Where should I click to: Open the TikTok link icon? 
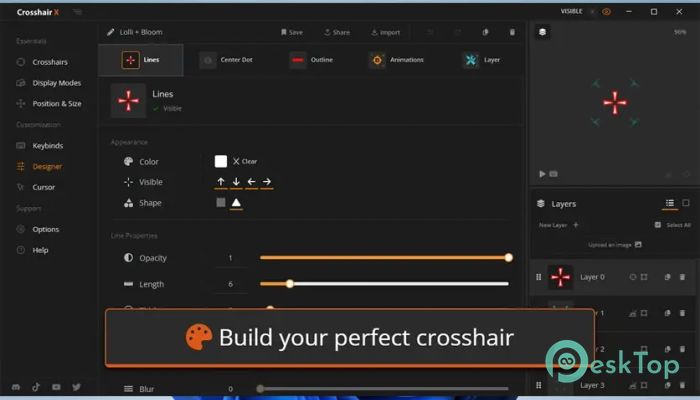click(36, 387)
